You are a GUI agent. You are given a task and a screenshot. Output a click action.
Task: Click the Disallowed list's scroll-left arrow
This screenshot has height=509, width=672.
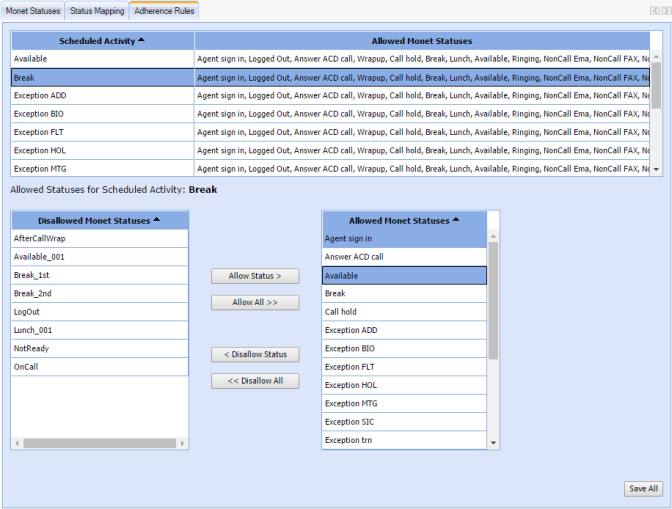[17, 443]
